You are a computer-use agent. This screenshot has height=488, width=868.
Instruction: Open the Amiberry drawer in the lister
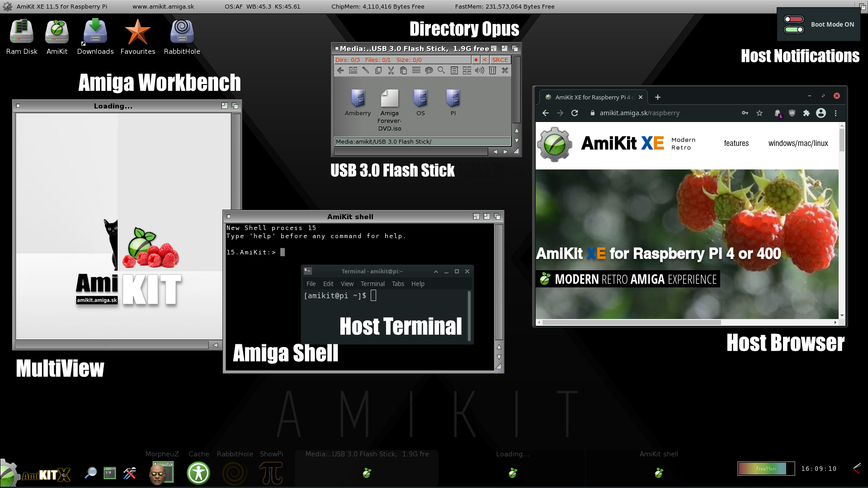358,98
